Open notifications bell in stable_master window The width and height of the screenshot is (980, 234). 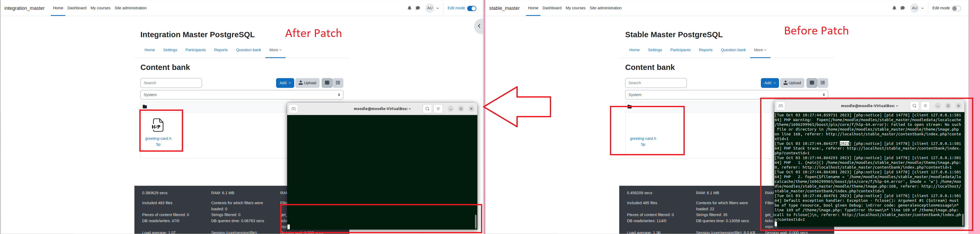[x=894, y=8]
